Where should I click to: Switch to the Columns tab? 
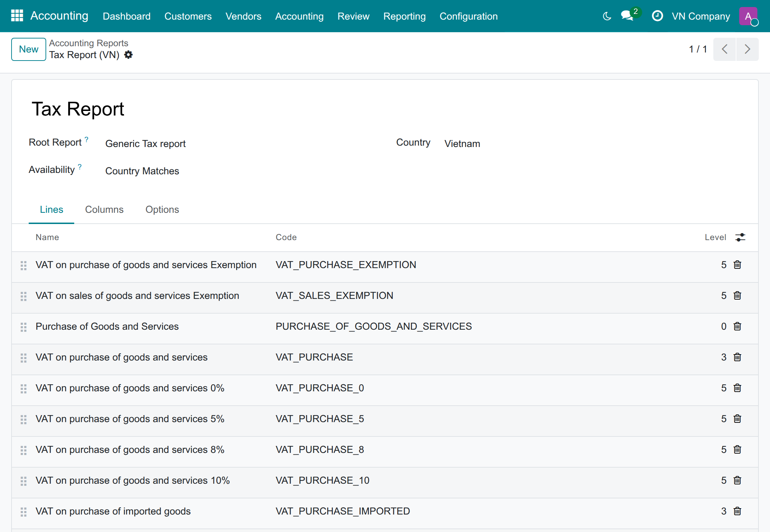tap(104, 210)
